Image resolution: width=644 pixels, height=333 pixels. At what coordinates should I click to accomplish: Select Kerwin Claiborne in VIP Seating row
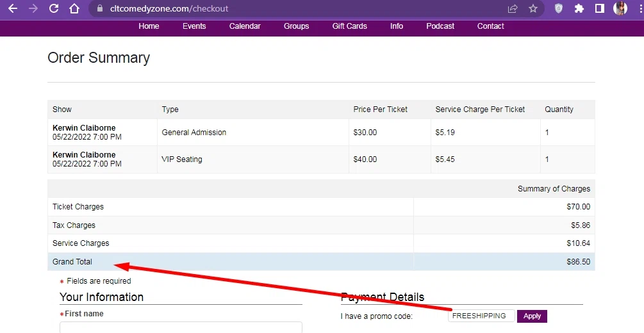point(84,155)
